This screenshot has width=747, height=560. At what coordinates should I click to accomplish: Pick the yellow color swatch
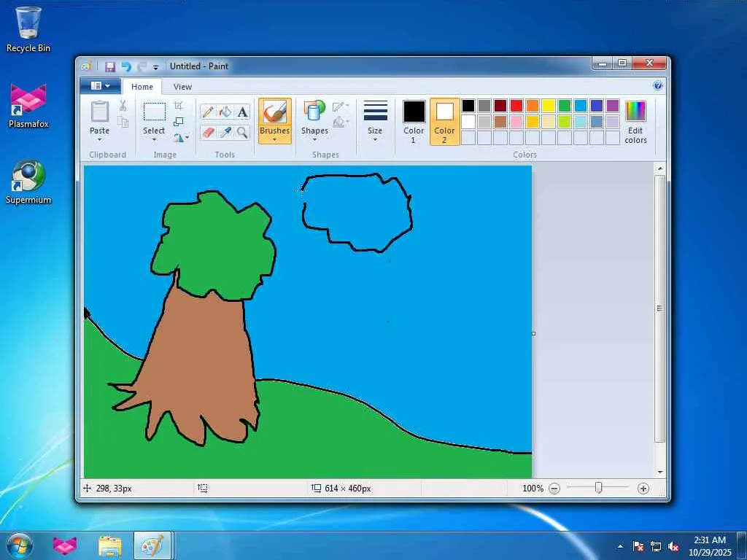click(x=549, y=106)
